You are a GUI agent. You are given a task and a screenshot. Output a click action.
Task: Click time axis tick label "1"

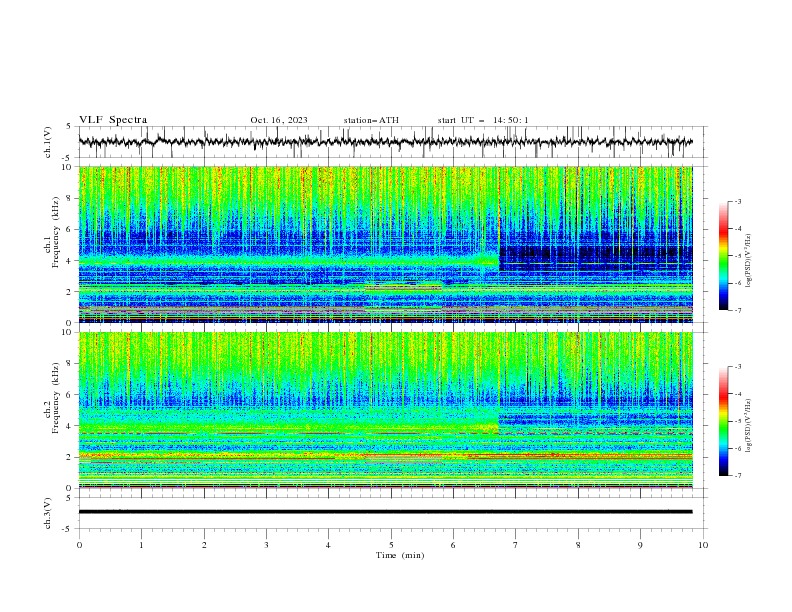click(141, 545)
